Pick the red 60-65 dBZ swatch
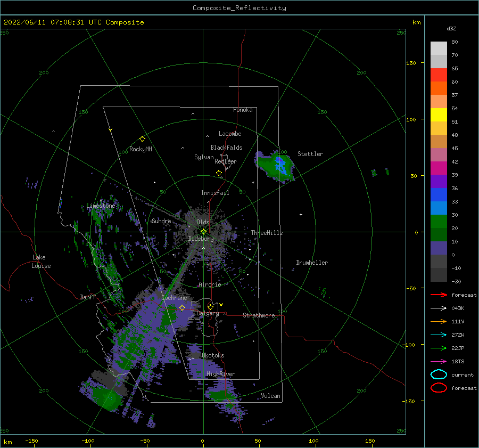The image size is (479, 448). [x=439, y=75]
